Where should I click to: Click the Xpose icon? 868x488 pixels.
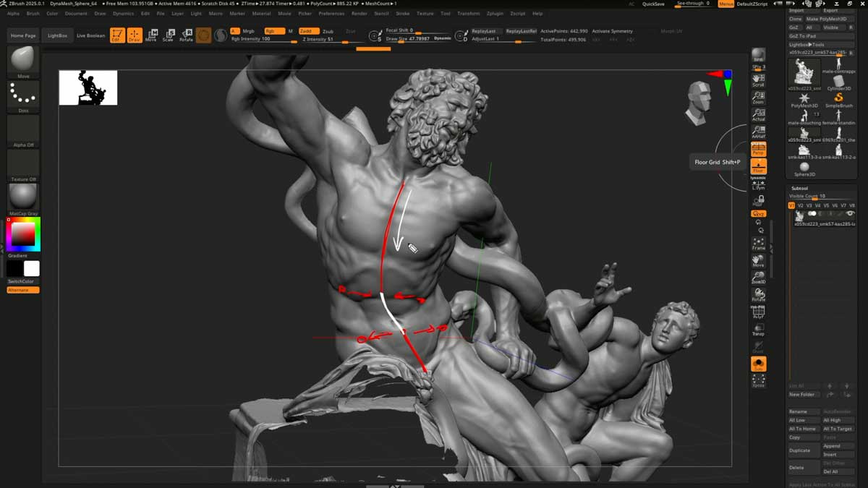tap(758, 381)
